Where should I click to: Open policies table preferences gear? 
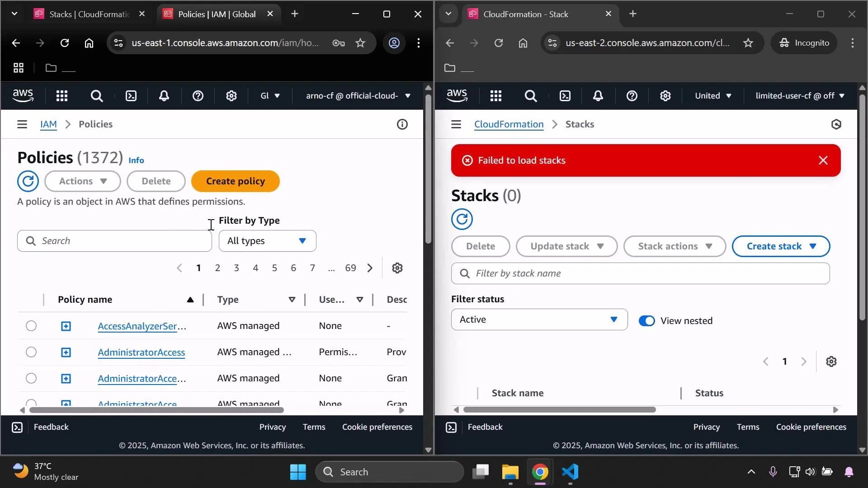(397, 267)
